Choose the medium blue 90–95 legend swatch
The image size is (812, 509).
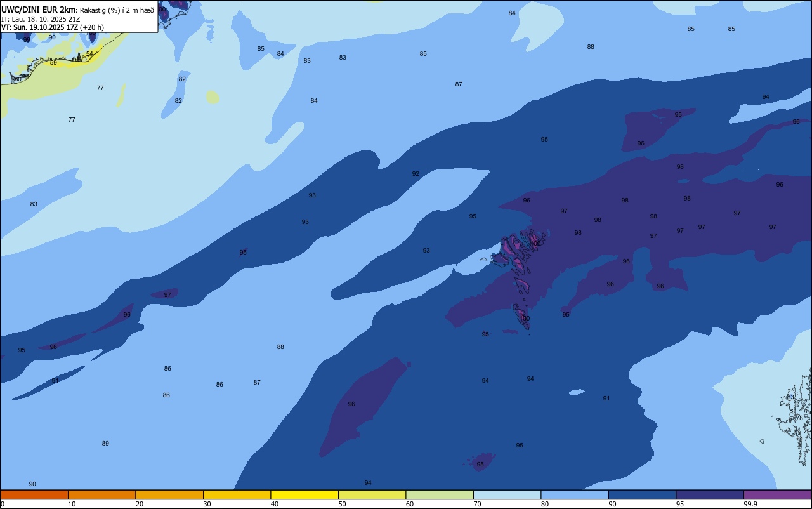[642, 494]
